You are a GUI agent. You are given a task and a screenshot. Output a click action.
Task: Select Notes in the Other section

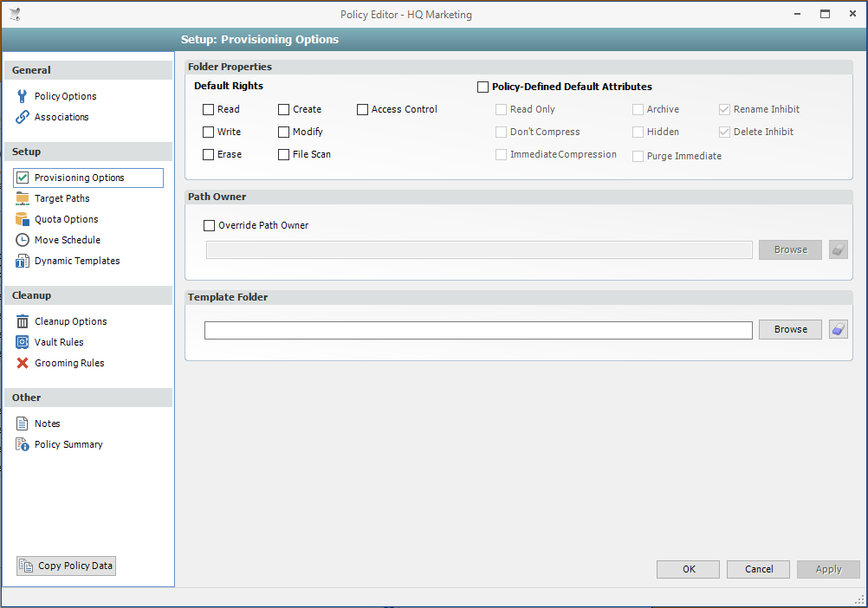coord(47,424)
